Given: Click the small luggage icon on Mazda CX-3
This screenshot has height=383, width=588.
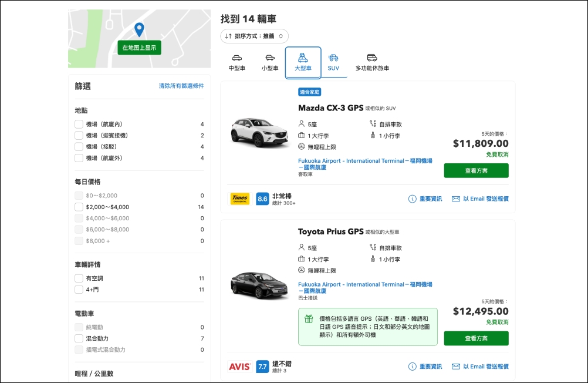Looking at the screenshot, I should [373, 135].
